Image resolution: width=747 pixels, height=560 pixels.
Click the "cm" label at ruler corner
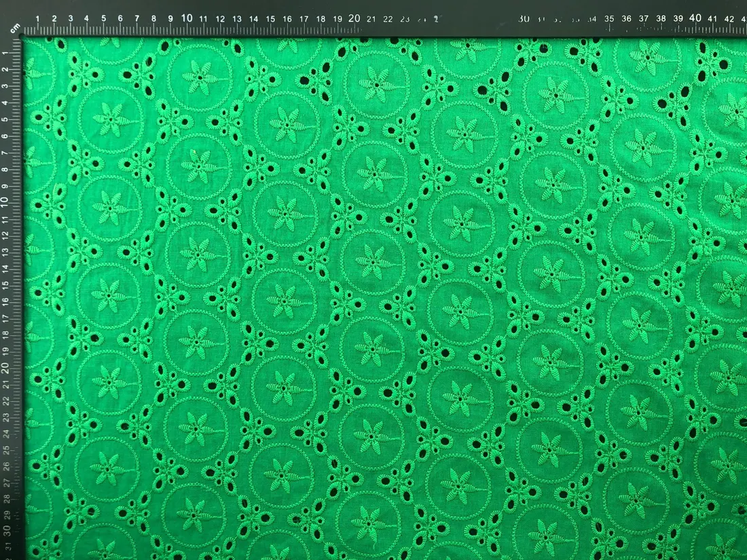(x=15, y=28)
